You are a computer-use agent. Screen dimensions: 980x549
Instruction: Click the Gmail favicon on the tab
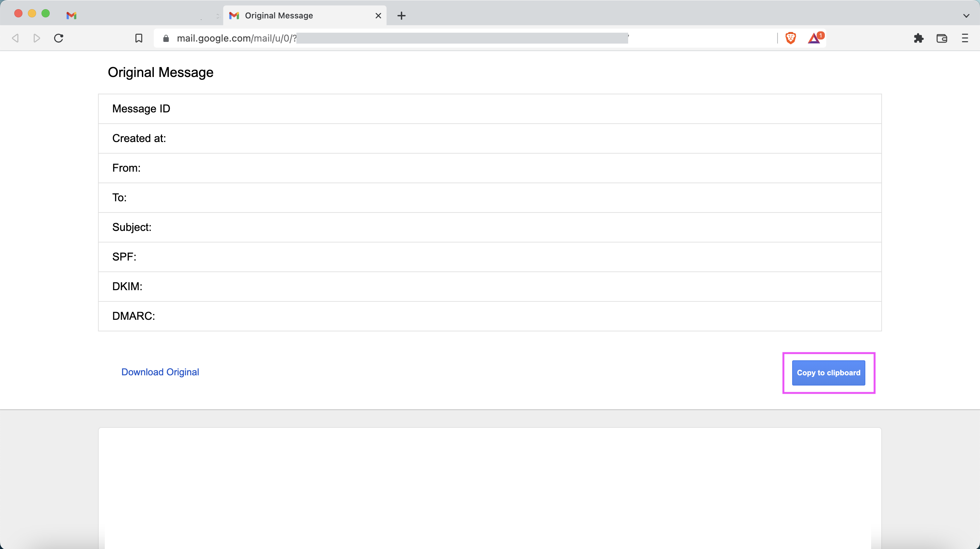tap(234, 16)
